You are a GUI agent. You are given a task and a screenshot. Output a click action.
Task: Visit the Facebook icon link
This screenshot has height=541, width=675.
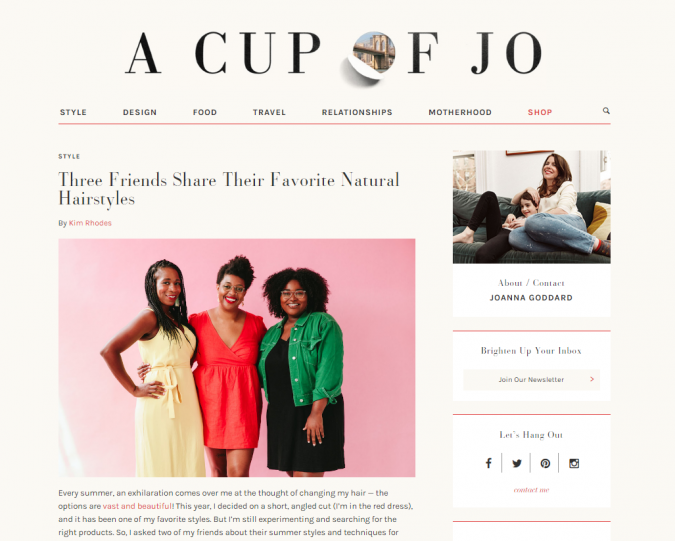[x=488, y=463]
